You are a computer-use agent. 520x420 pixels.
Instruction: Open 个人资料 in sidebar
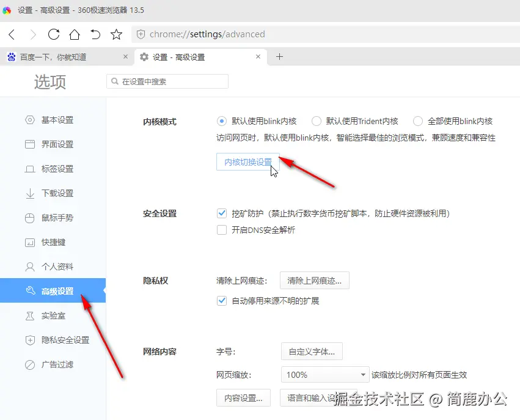53,267
